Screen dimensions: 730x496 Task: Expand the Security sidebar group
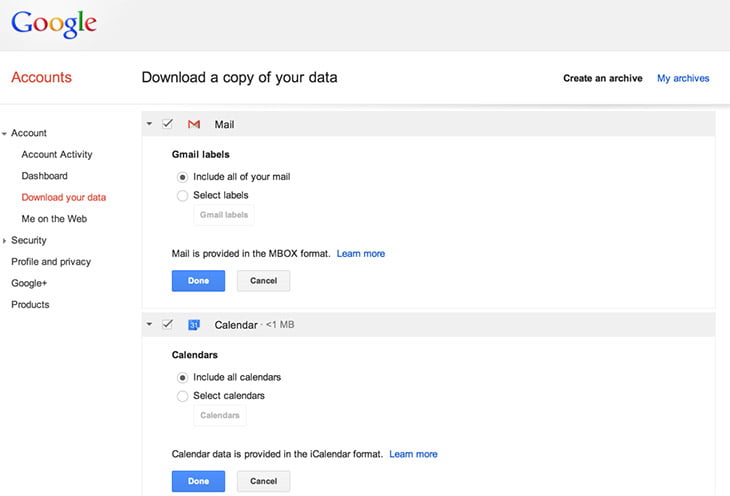pos(4,241)
